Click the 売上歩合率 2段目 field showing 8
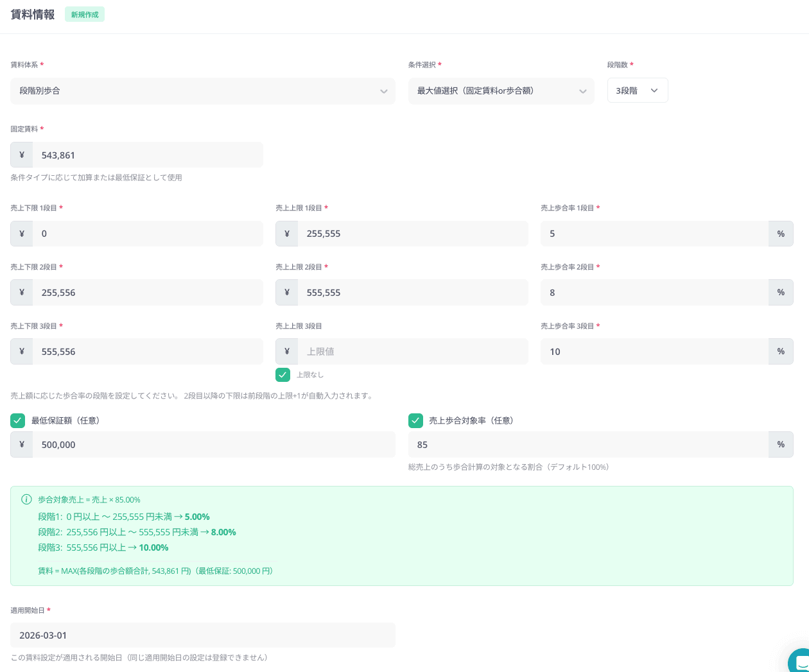The width and height of the screenshot is (809, 672). 654,293
